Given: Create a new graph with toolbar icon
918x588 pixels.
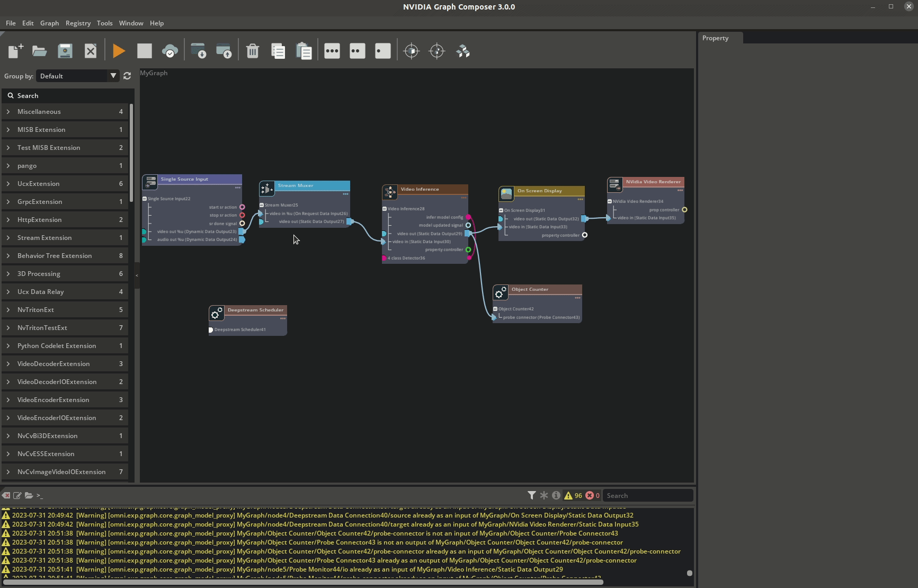Looking at the screenshot, I should coord(15,51).
